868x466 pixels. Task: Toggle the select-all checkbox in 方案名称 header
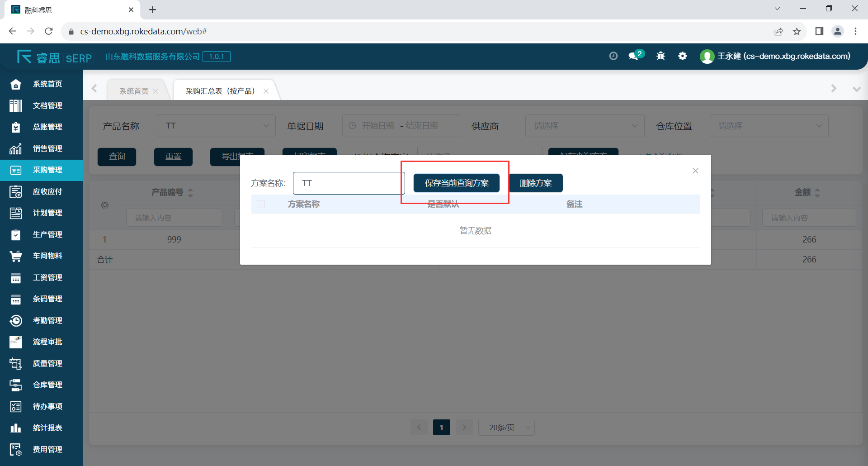point(261,204)
